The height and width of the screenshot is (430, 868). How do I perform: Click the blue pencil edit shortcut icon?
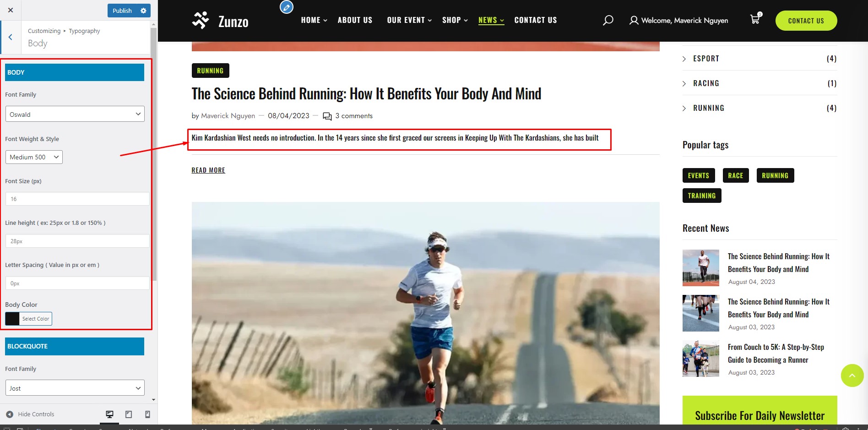287,7
